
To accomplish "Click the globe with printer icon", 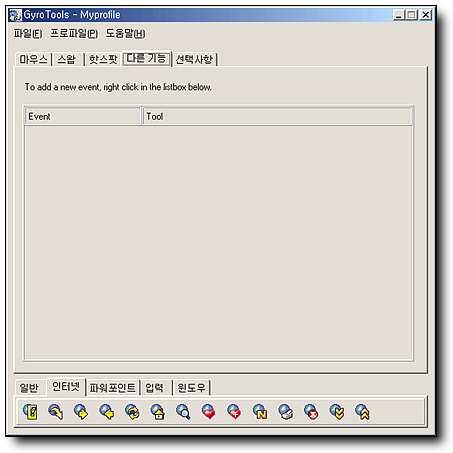I will coord(286,412).
